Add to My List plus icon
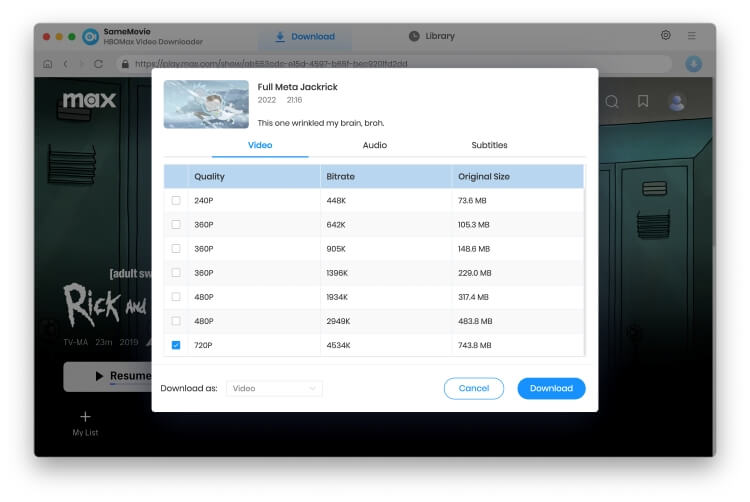 click(x=85, y=416)
